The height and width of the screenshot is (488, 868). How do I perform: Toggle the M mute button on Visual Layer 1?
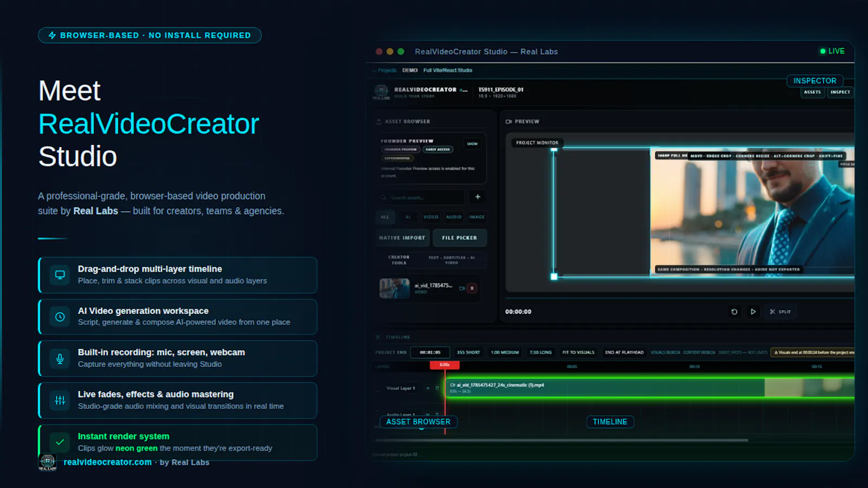pyautogui.click(x=427, y=388)
